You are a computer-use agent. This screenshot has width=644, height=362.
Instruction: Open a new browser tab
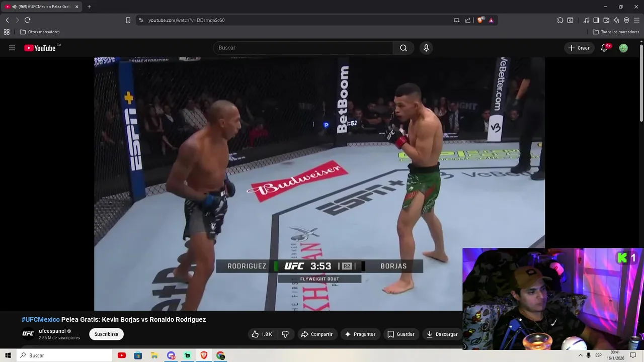(x=89, y=7)
